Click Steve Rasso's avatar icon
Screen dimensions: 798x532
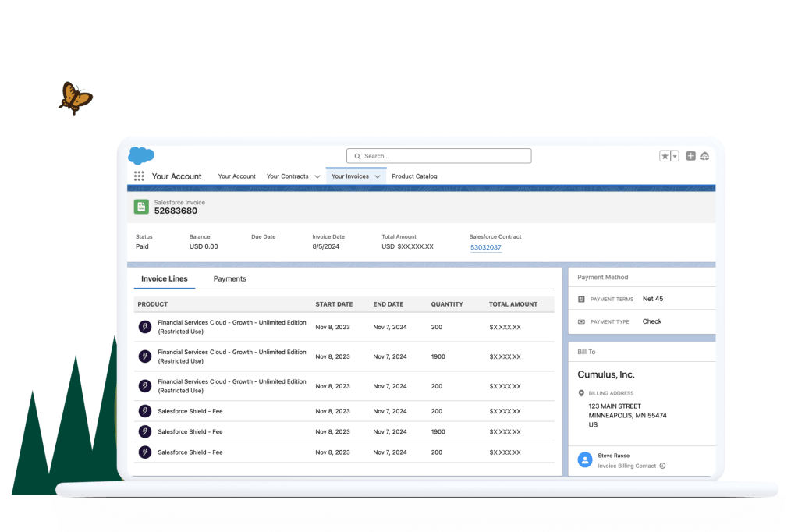tap(585, 459)
